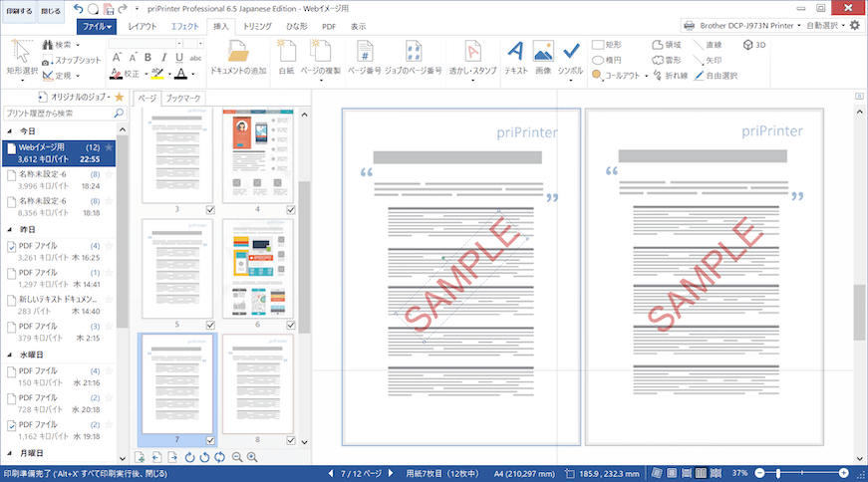Select the 折れ線 polyline tool
Image resolution: width=868 pixels, height=482 pixels.
pos(671,76)
